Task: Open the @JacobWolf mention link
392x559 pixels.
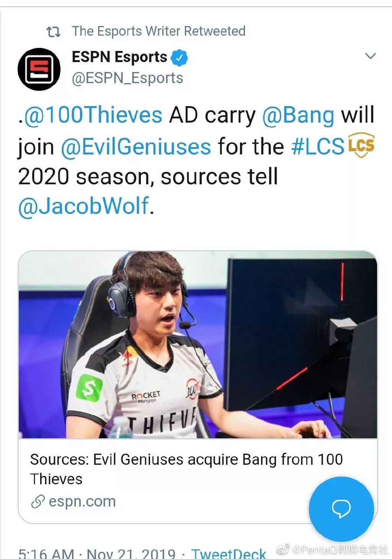Action: tap(83, 206)
